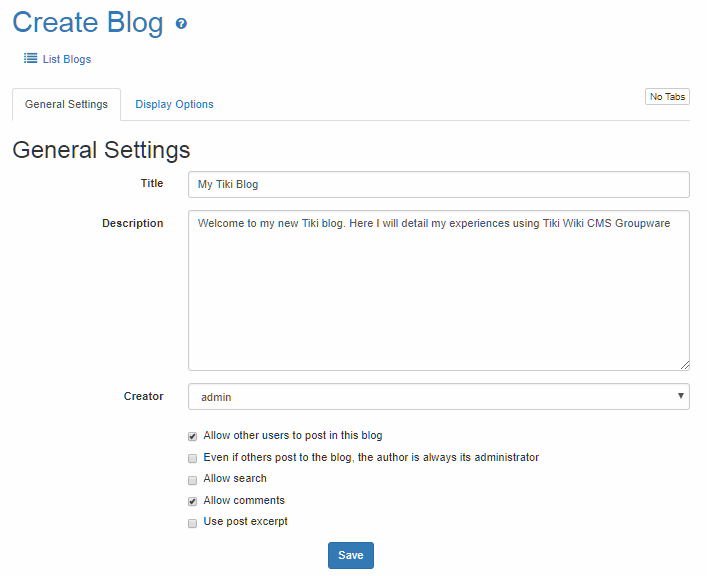Click the help question mark icon
707x576 pixels.
click(x=181, y=24)
